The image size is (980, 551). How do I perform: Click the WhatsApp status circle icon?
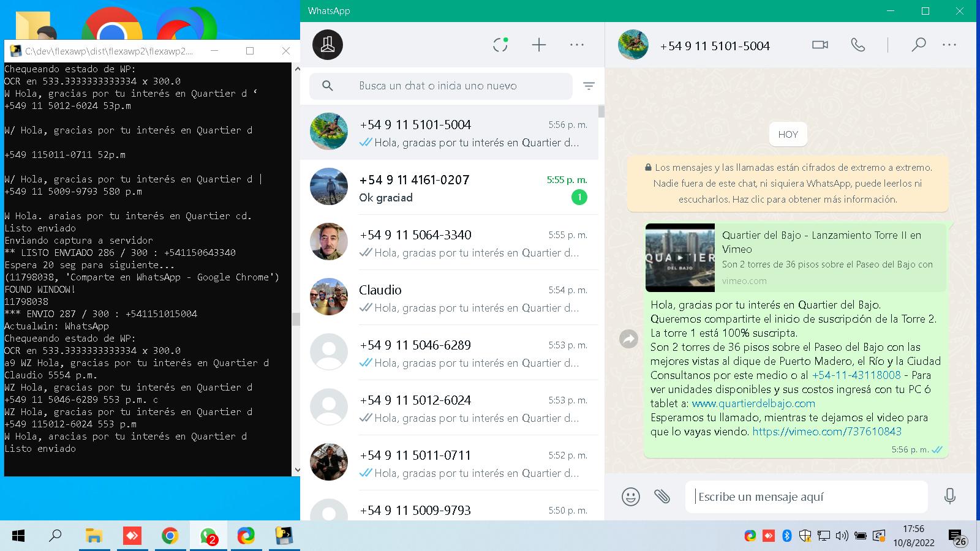(500, 45)
